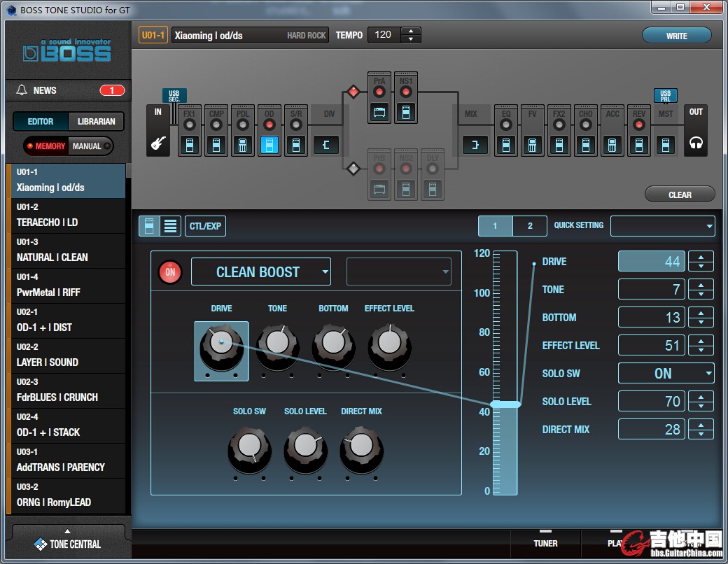The width and height of the screenshot is (728, 564).
Task: Select channel B gray diamond marker
Action: (353, 169)
